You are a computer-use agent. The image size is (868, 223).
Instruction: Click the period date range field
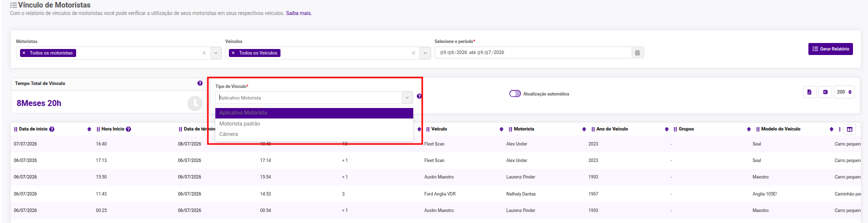533,52
